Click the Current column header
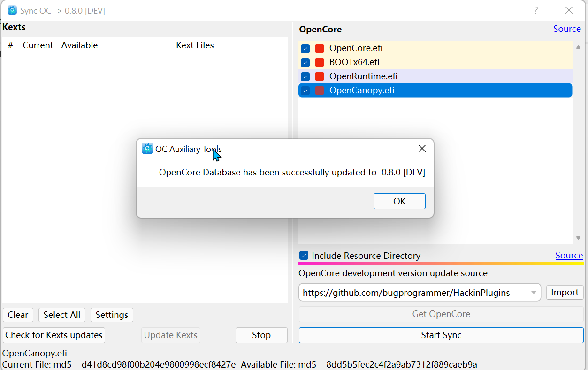Screen dimensions: 588x370 38,45
